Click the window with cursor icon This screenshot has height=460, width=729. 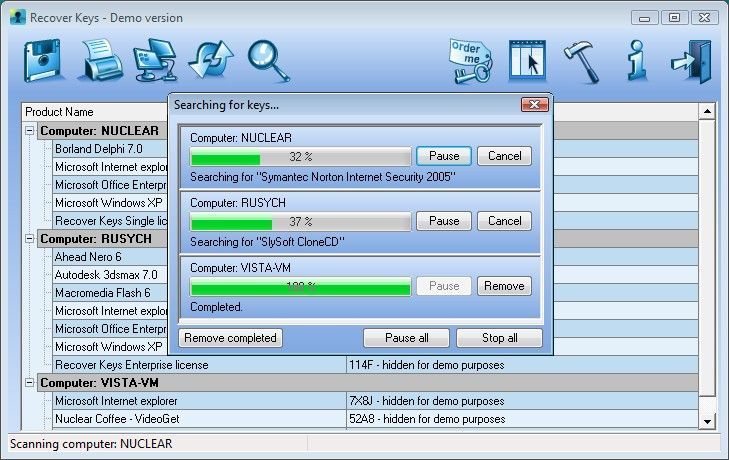[527, 62]
